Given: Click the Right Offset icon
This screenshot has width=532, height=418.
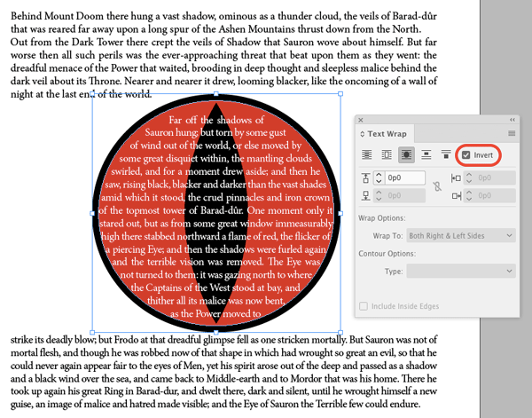Looking at the screenshot, I should coord(456,196).
